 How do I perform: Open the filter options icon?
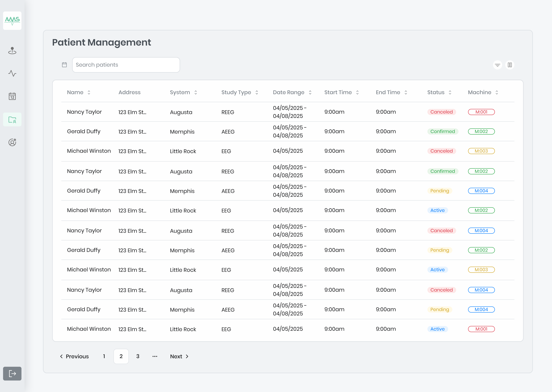pyautogui.click(x=497, y=65)
